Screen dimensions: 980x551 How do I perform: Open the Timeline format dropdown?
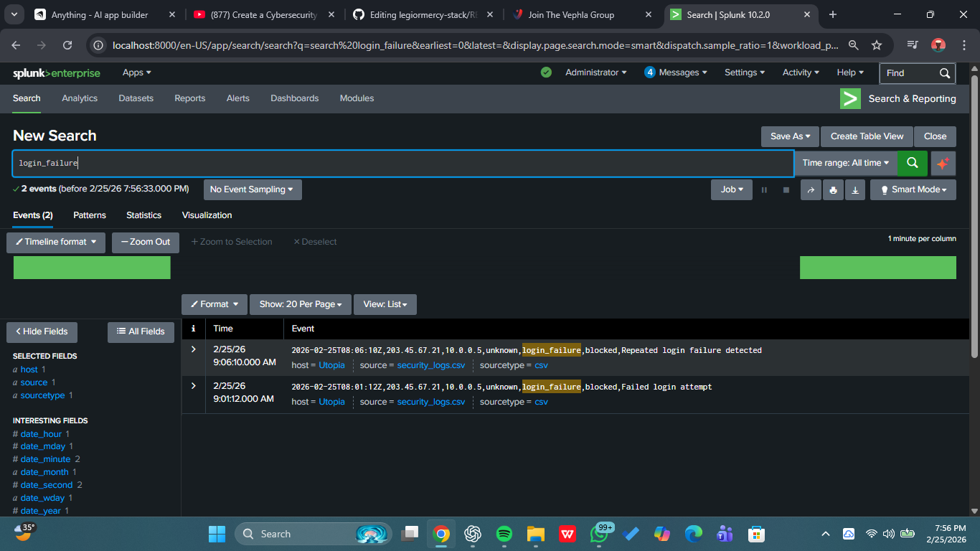[x=56, y=242]
